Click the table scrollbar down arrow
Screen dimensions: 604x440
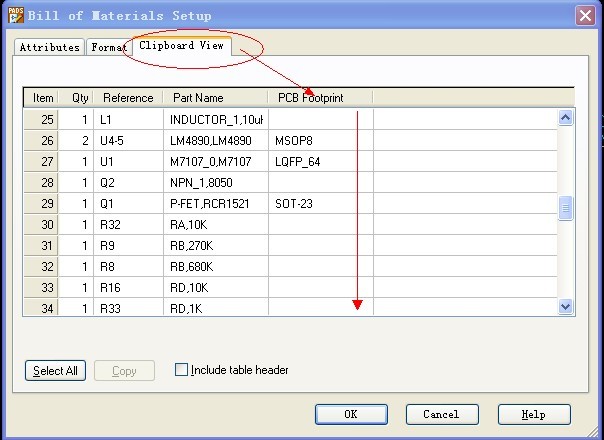[565, 307]
